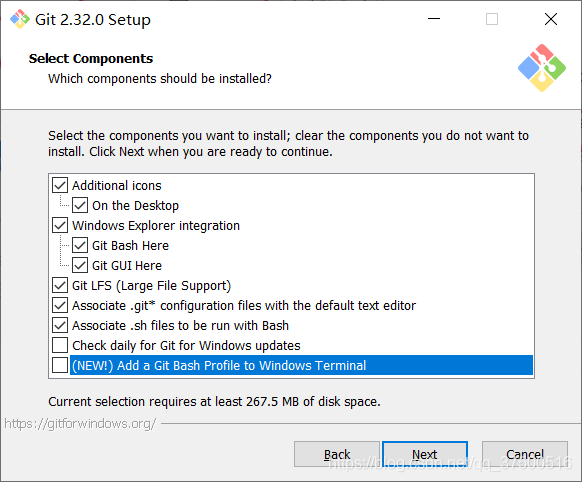Image resolution: width=582 pixels, height=482 pixels.
Task: Select the Windows Explorer integration label
Action: (x=156, y=226)
